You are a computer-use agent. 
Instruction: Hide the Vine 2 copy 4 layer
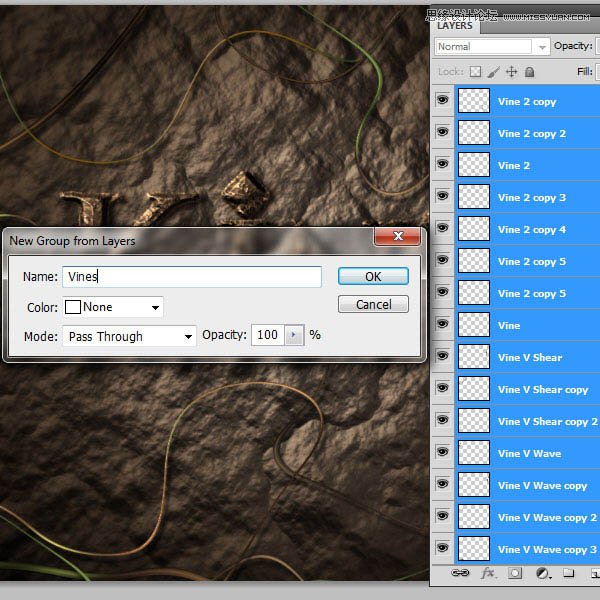point(442,228)
